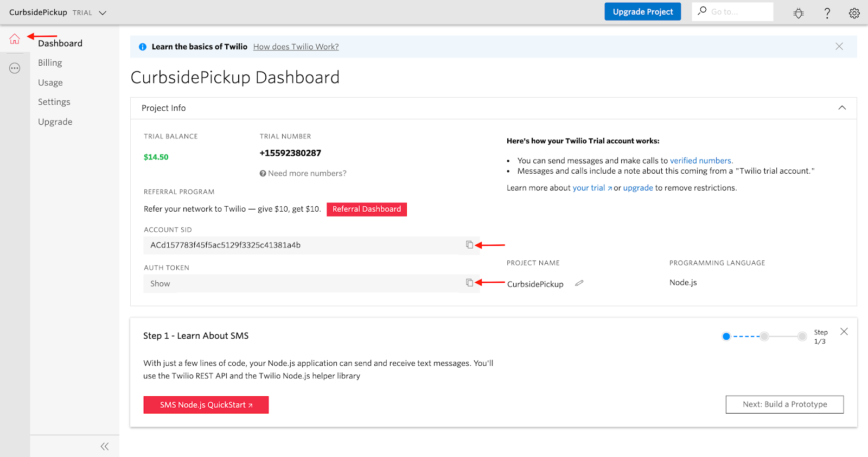Copy the Auth Token to clipboard

pos(470,283)
